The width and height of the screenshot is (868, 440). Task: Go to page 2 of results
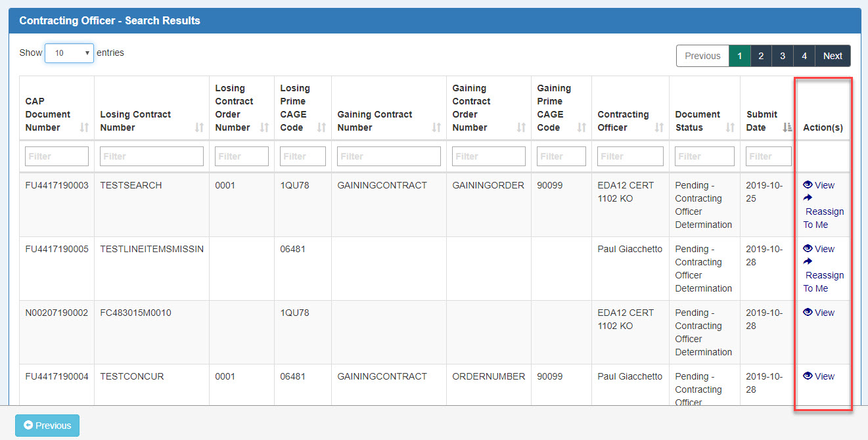pos(761,56)
